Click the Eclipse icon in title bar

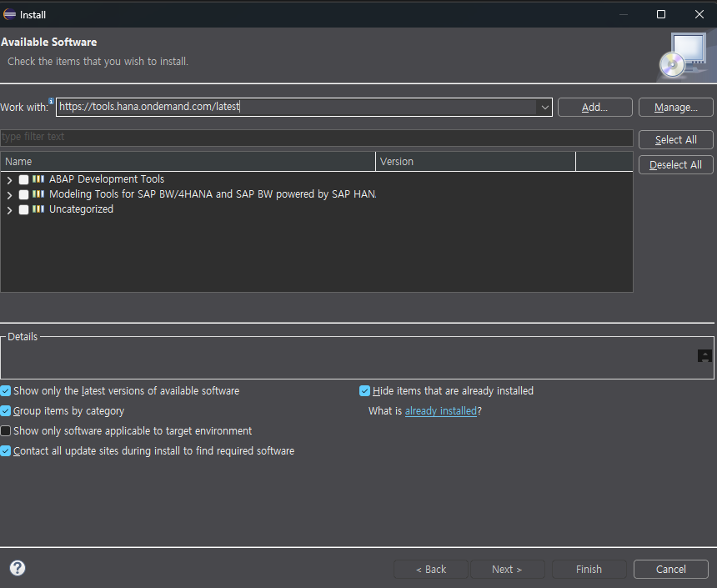coord(10,14)
